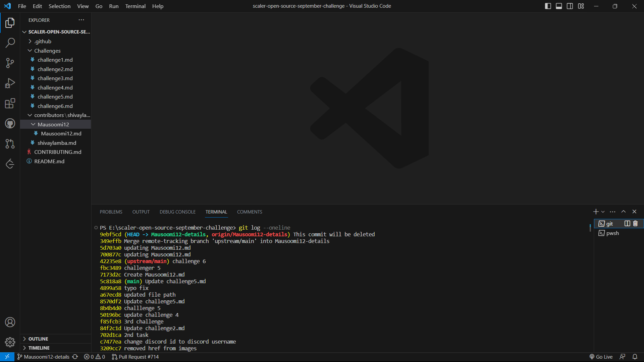Screen dimensions: 644x362
Task: Open the Run and Debug panel
Action: (10, 83)
